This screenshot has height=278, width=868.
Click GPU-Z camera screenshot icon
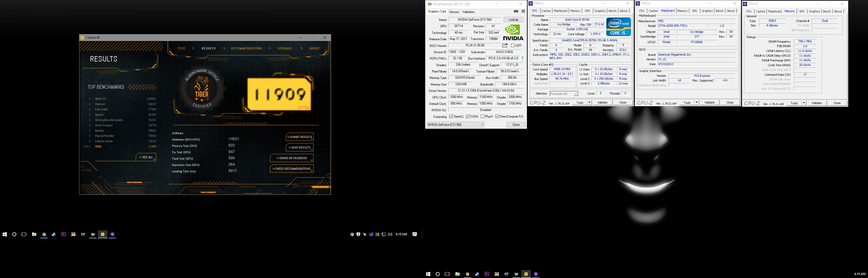coord(516,11)
